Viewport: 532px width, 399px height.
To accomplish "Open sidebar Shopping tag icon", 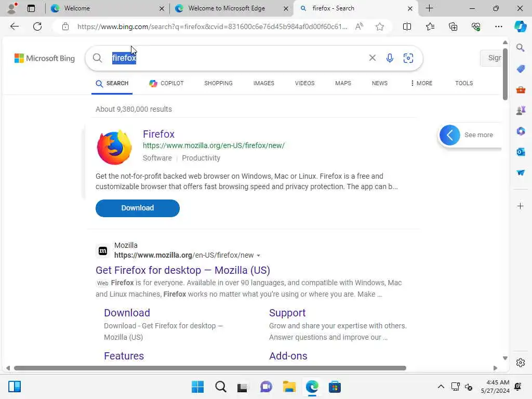I will pos(521,69).
